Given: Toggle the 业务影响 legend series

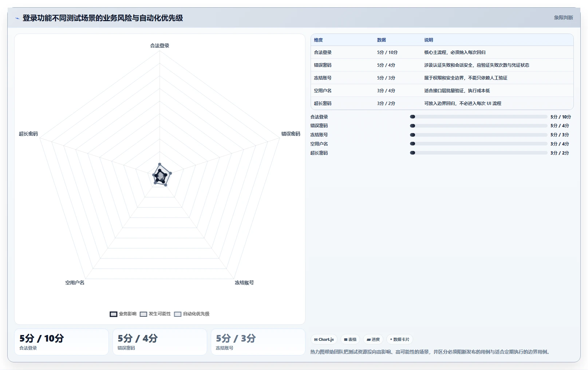Looking at the screenshot, I should (123, 314).
